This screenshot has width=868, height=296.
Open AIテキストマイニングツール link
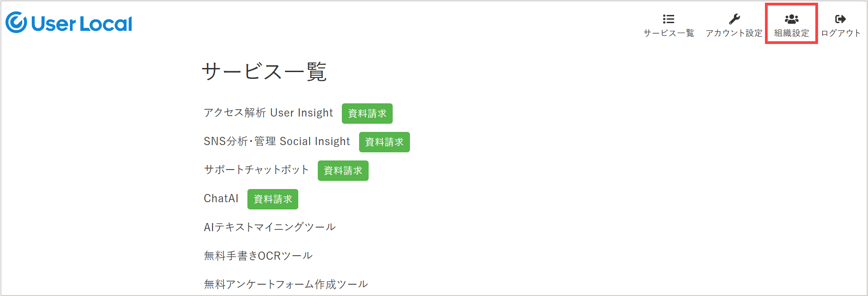(270, 227)
